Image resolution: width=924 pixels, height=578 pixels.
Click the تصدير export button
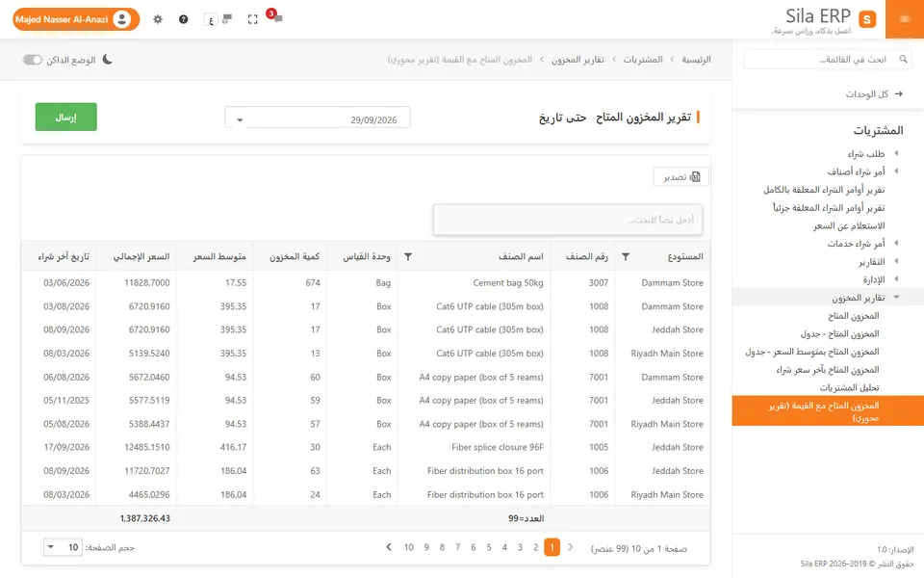point(680,177)
